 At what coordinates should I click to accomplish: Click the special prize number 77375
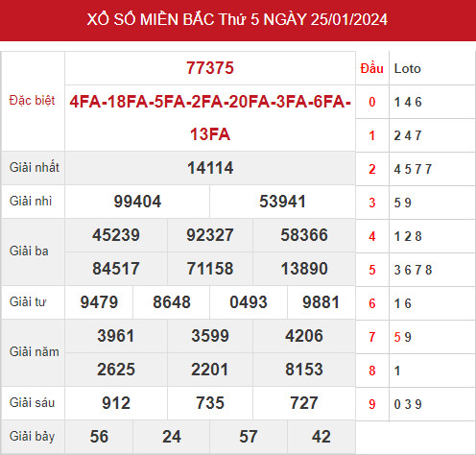(210, 68)
